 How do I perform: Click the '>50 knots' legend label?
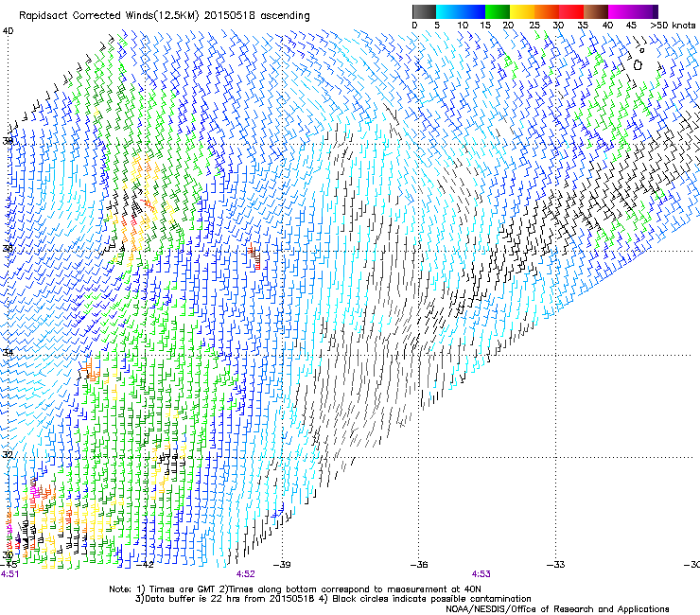coord(673,26)
